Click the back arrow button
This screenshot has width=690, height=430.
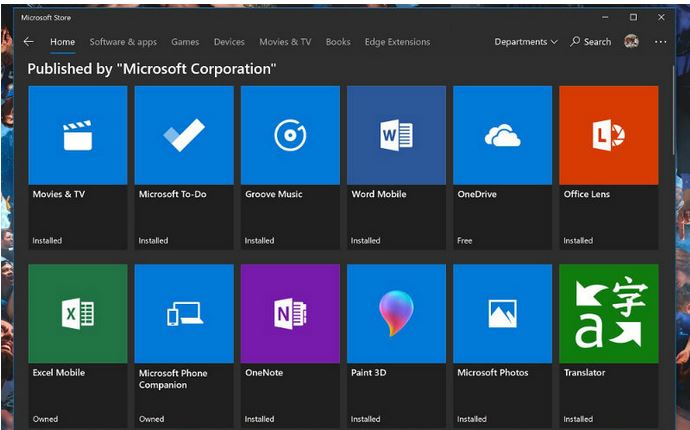28,42
